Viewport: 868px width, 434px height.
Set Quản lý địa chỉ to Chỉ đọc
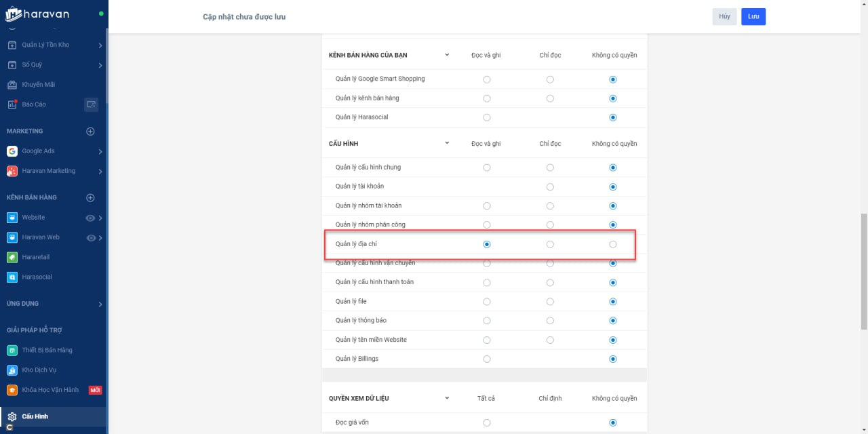550,244
